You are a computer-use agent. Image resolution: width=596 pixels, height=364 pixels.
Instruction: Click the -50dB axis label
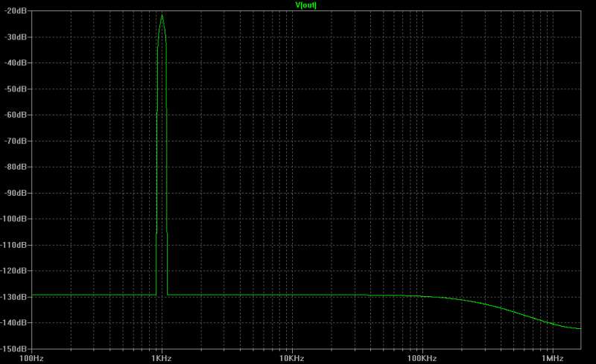(16, 89)
